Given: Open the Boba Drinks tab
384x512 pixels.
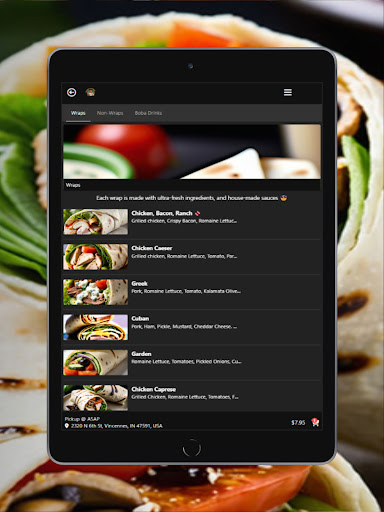Looking at the screenshot, I should click(x=148, y=113).
